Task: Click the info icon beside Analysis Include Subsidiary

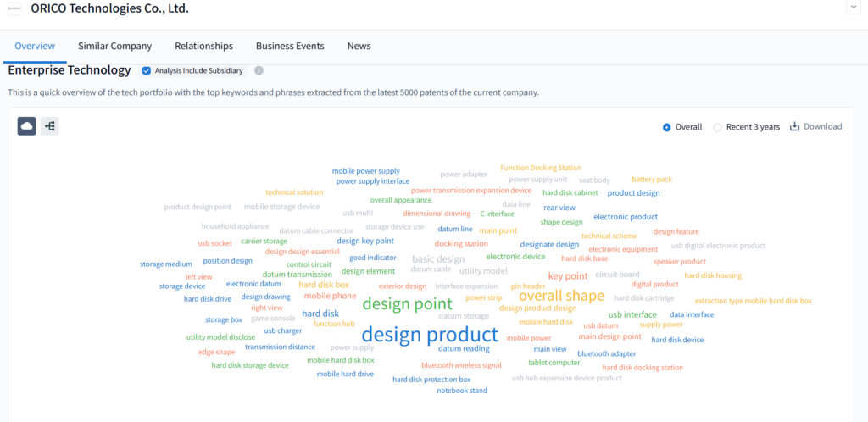Action: pos(259,70)
